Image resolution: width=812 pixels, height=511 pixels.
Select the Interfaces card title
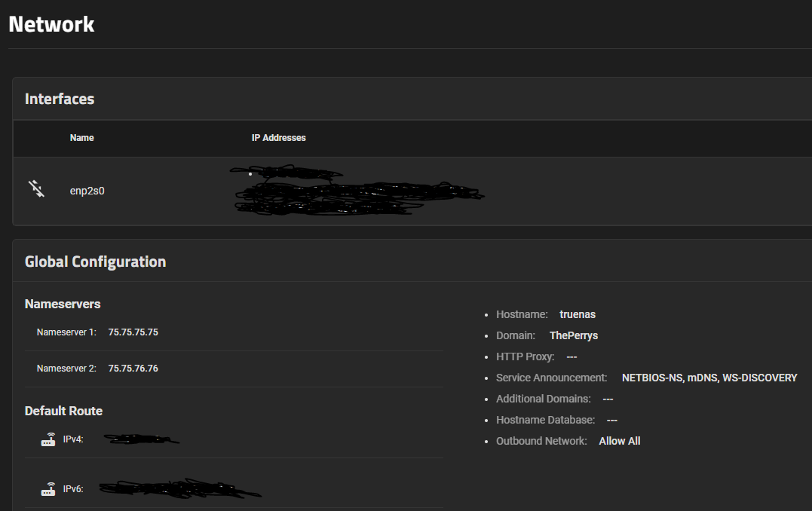pos(60,99)
